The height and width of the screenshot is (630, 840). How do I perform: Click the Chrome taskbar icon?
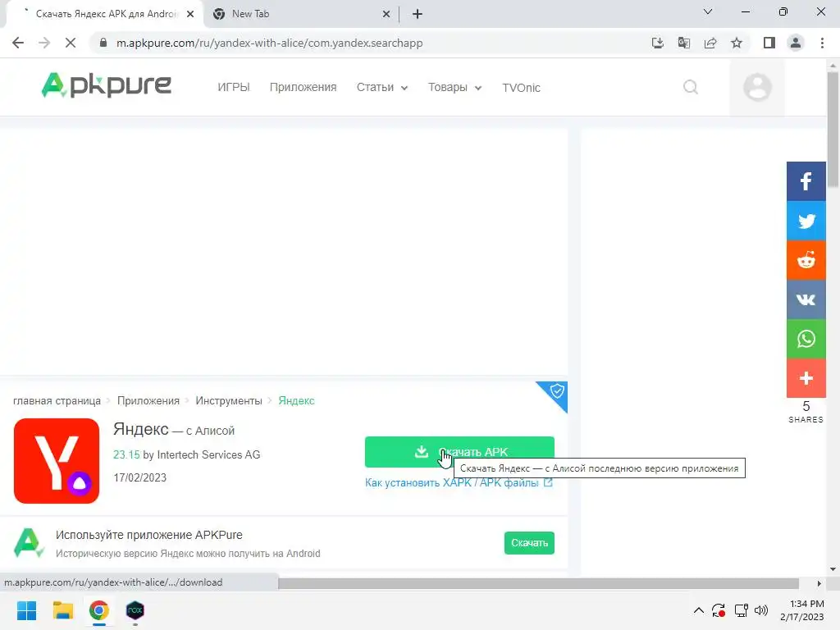pos(99,610)
